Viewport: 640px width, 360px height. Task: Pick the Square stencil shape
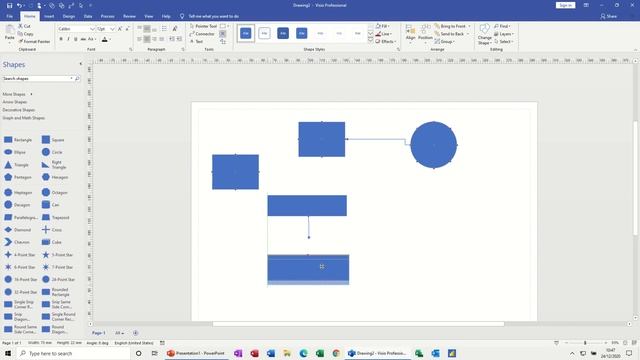click(53, 140)
